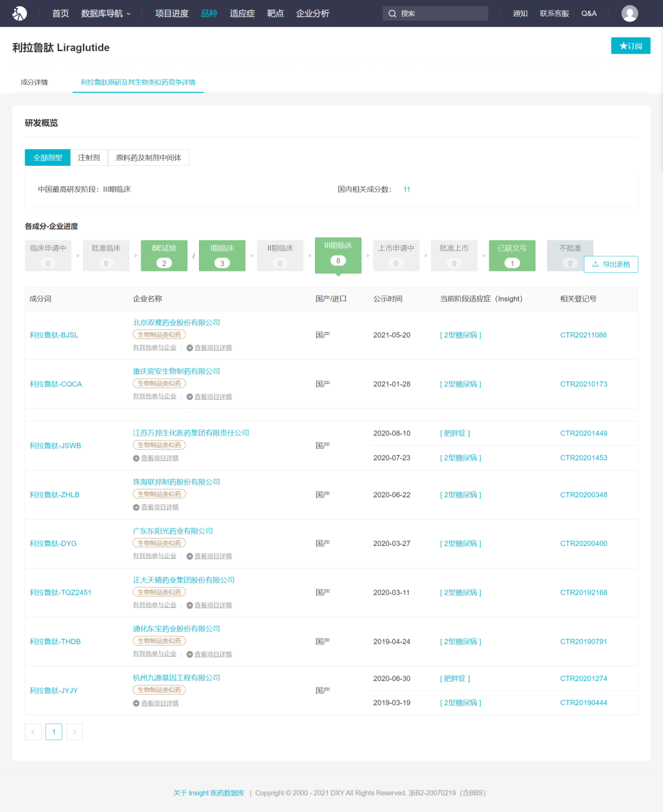663x812 pixels.
Task: Select the 上市申请中 stage box
Action: pyautogui.click(x=396, y=256)
